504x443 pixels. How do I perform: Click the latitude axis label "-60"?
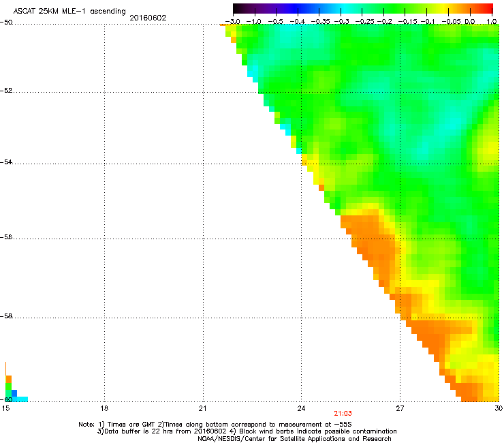click(6, 399)
